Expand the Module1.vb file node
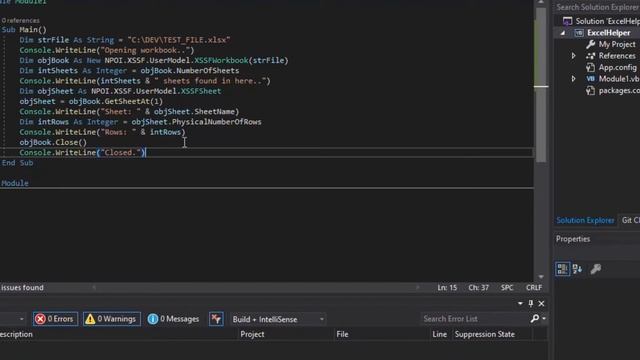Image resolution: width=640 pixels, height=360 pixels. pyautogui.click(x=573, y=78)
